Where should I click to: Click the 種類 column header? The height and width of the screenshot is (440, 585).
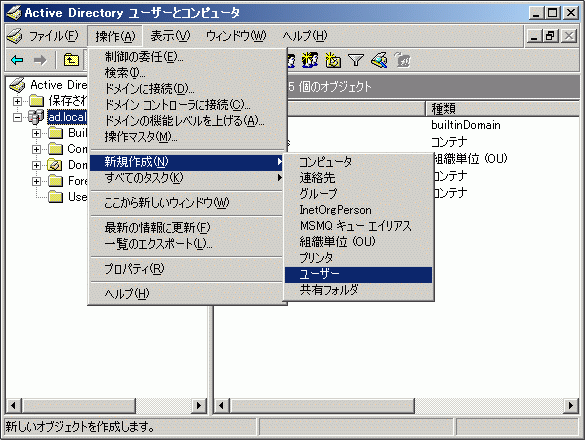[x=502, y=109]
